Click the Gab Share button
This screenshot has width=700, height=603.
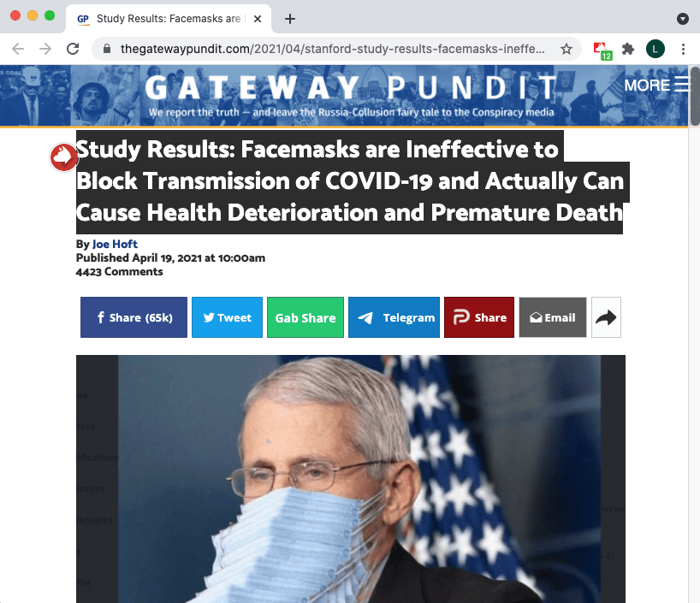tap(306, 317)
